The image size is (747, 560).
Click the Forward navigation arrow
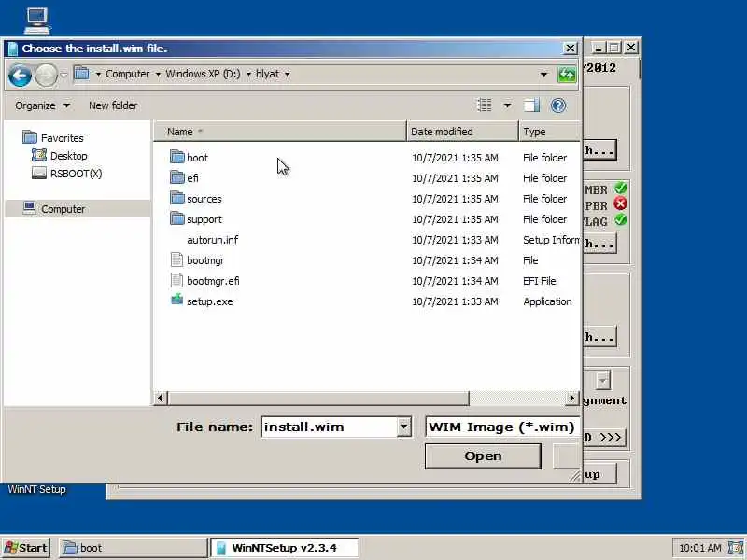pyautogui.click(x=46, y=75)
